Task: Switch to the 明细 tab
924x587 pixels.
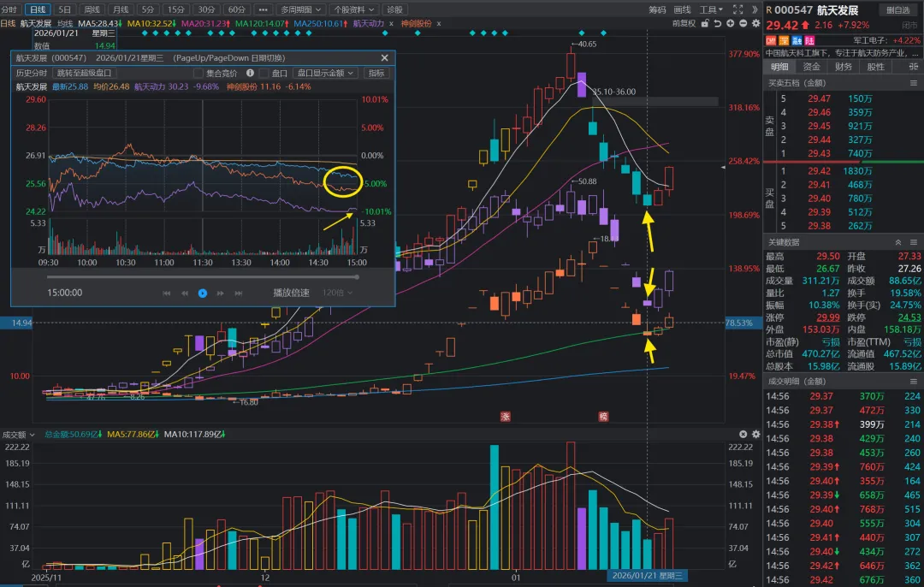Action: click(x=779, y=67)
